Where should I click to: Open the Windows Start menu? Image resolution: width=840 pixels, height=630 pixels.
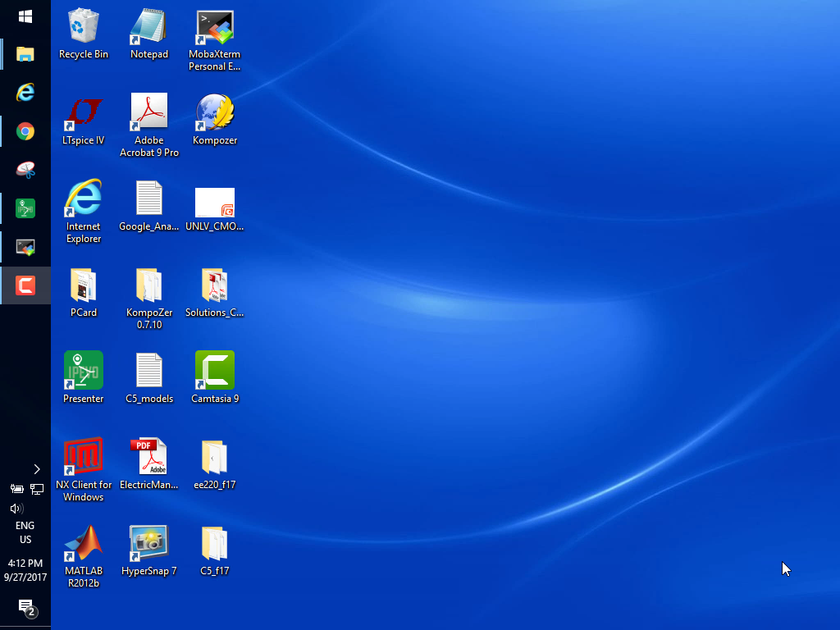click(x=25, y=16)
